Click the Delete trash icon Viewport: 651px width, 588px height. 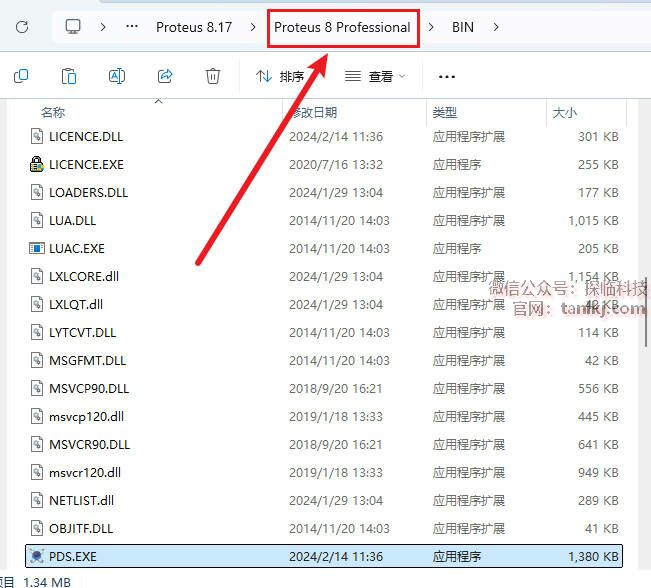tap(213, 76)
